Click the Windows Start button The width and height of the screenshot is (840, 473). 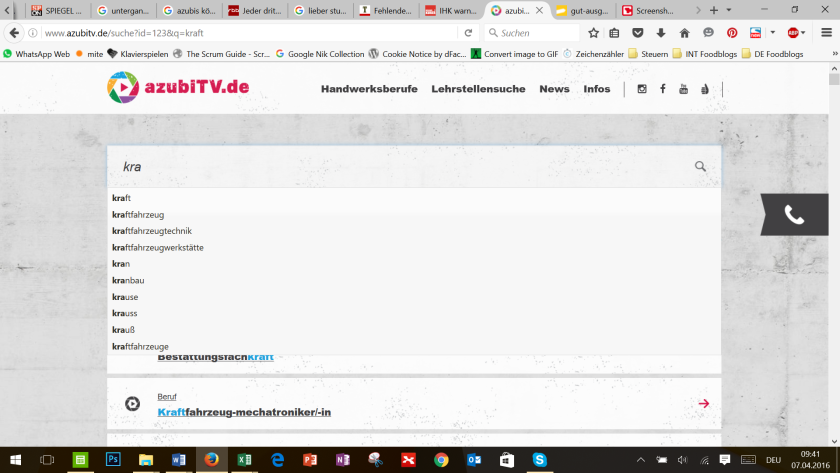(16, 460)
